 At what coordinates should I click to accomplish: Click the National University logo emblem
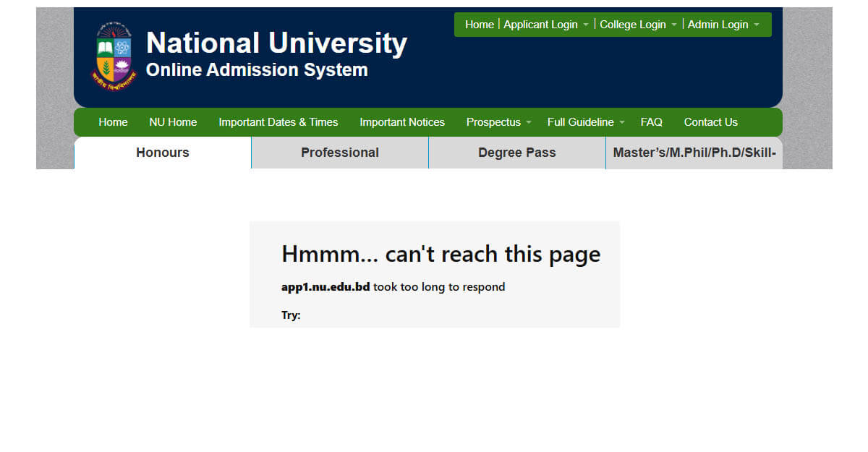tap(113, 56)
